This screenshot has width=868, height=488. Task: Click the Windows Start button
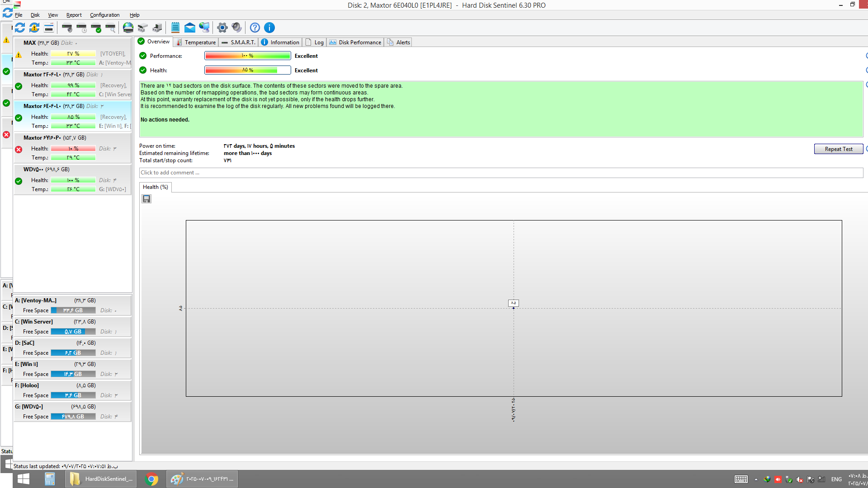[23, 479]
